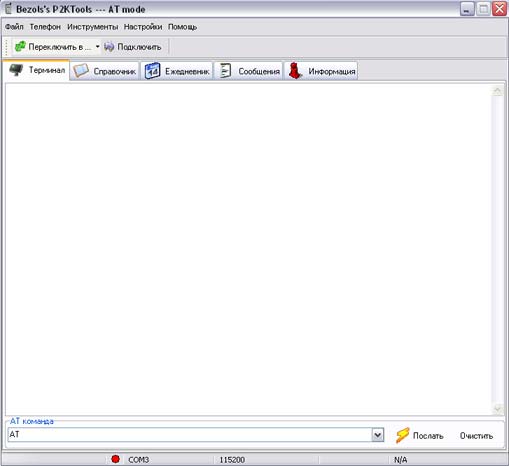Click the phone application icon in title bar

click(x=8, y=9)
